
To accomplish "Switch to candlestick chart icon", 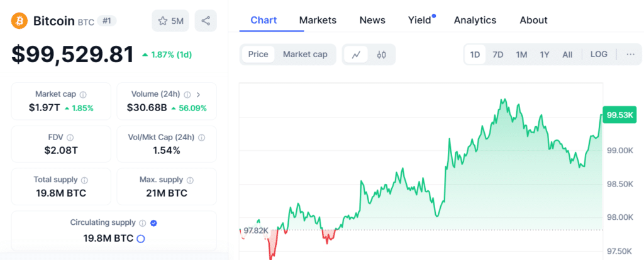I will tap(381, 55).
